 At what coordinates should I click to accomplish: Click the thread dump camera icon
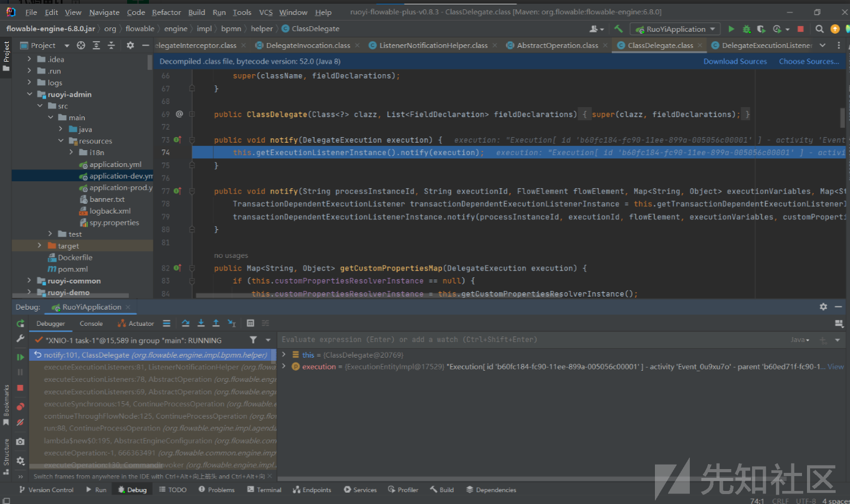tap(21, 442)
